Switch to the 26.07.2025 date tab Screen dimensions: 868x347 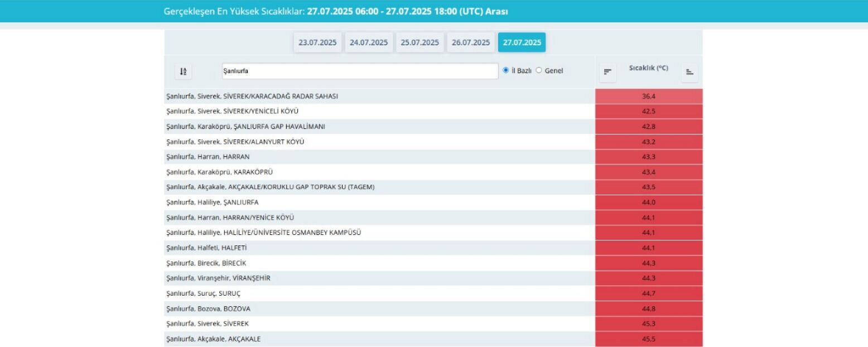pos(471,42)
